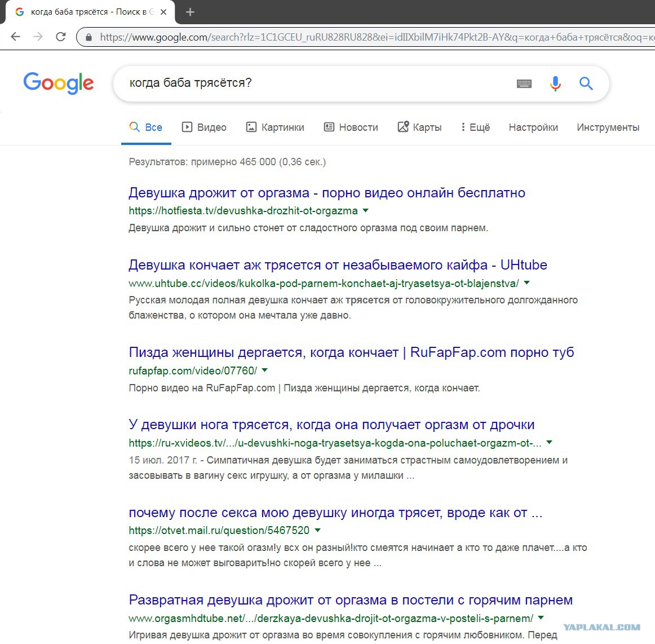Image resolution: width=655 pixels, height=644 pixels.
Task: Expand dropdown arrow next to hotfiesta.tv URL
Action: 365,211
